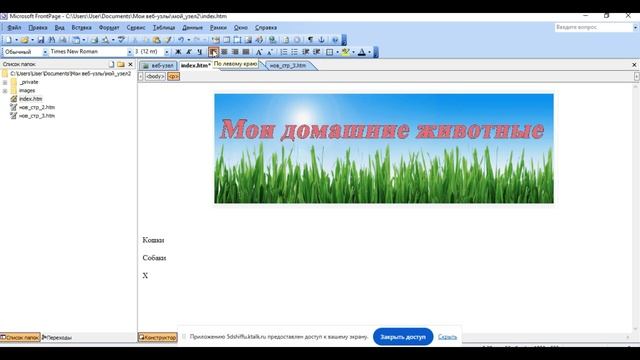The height and width of the screenshot is (360, 640).
Task: Open the Help question mark icon
Action: coord(335,40)
